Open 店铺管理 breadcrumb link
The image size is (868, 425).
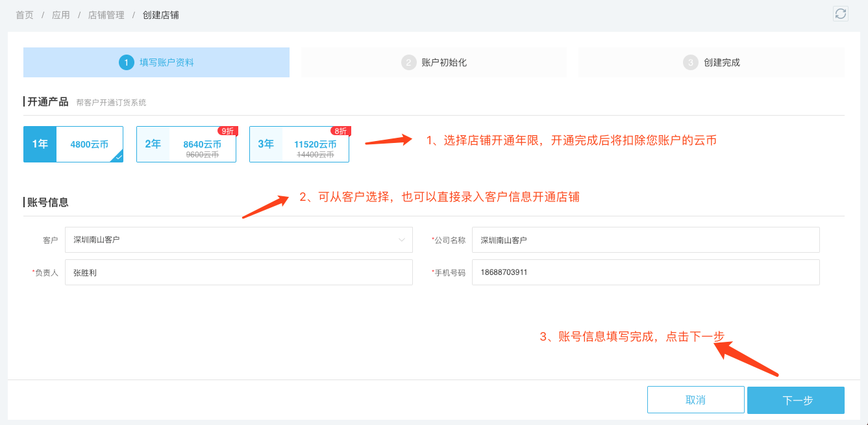click(x=106, y=14)
